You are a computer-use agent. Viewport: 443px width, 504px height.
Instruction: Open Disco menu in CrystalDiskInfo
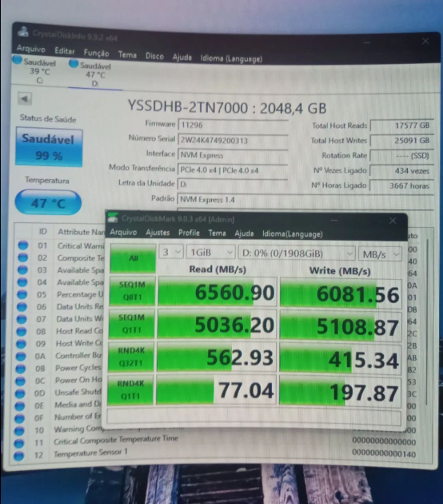click(x=154, y=56)
